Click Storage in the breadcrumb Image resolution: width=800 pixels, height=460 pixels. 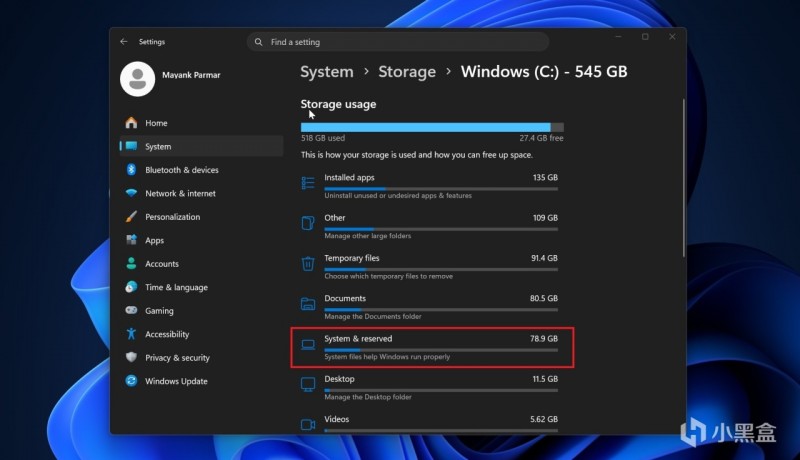pyautogui.click(x=407, y=72)
